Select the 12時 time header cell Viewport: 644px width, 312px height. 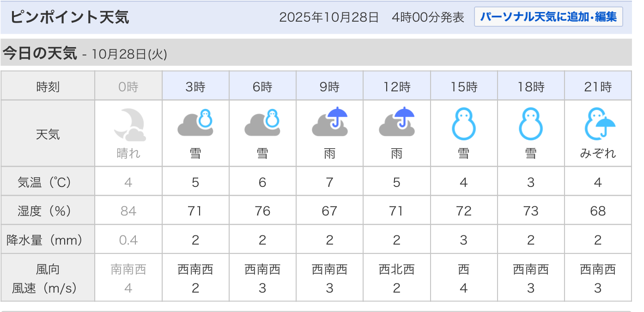[x=396, y=86]
